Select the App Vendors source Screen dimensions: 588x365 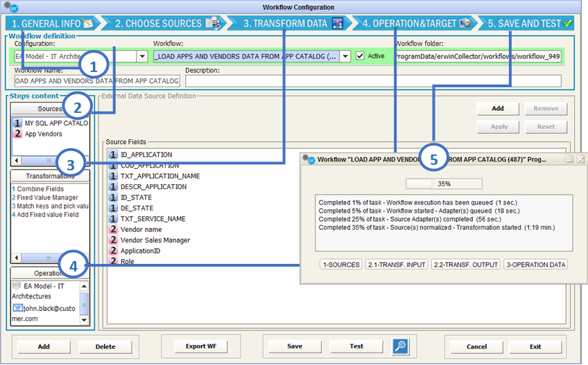[x=38, y=134]
